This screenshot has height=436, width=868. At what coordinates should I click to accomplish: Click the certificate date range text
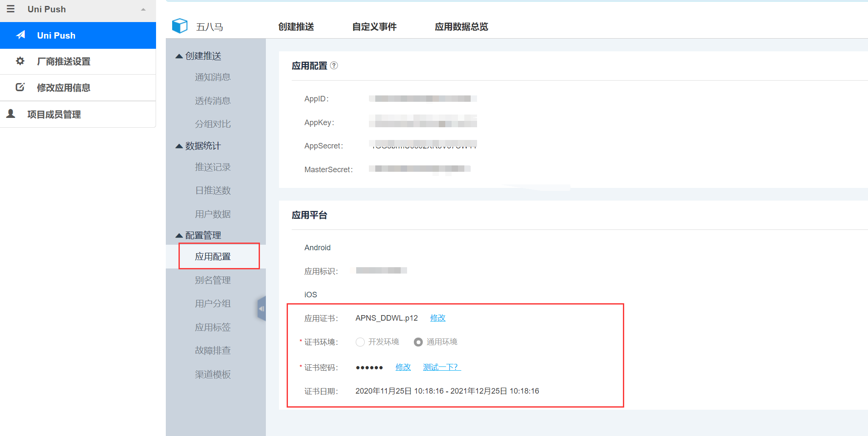click(x=447, y=391)
